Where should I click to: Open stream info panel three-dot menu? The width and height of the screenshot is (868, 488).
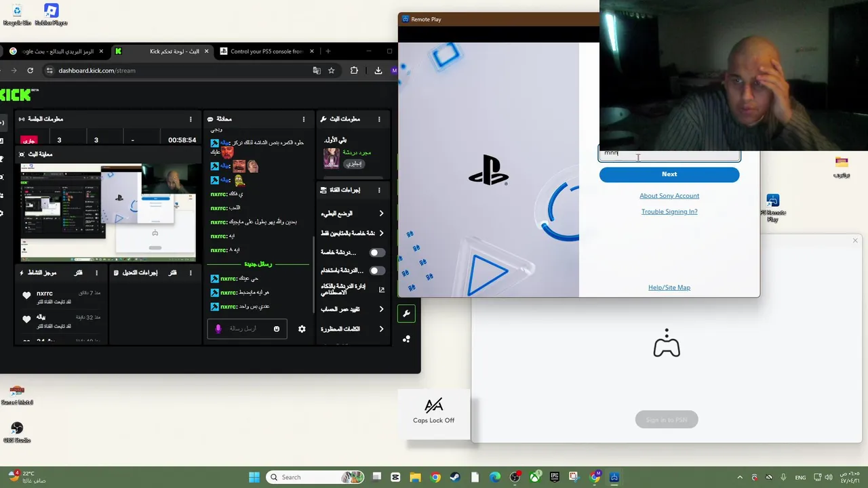click(x=379, y=119)
